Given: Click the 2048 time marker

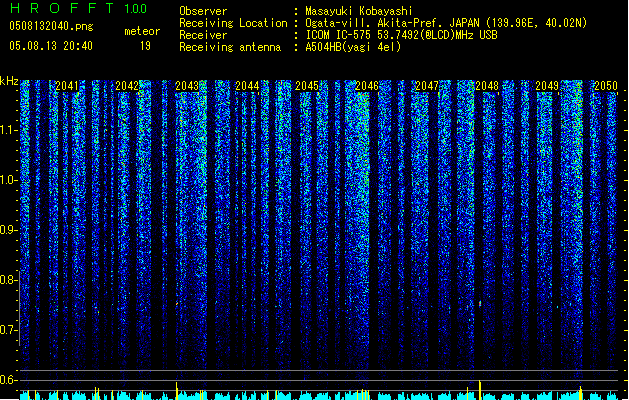Looking at the screenshot, I should click(487, 86).
